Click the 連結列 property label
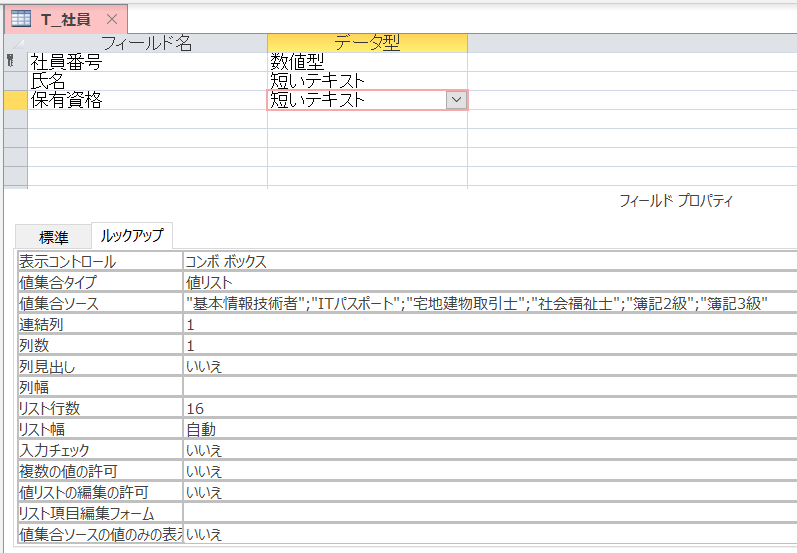The width and height of the screenshot is (797, 553). [100, 324]
